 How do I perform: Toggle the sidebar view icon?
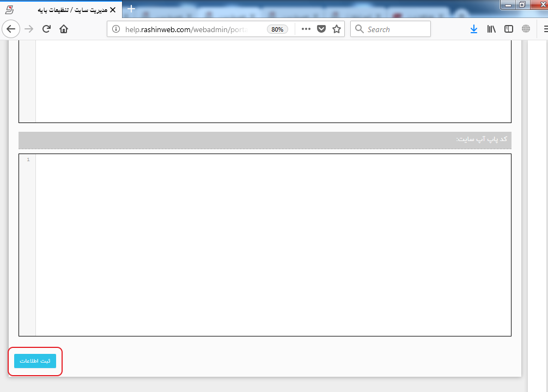pyautogui.click(x=509, y=29)
